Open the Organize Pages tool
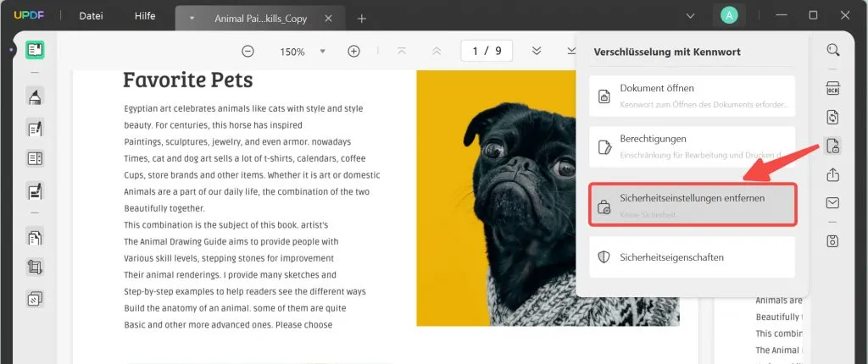Viewport: 868px width, 364px height. [35, 238]
